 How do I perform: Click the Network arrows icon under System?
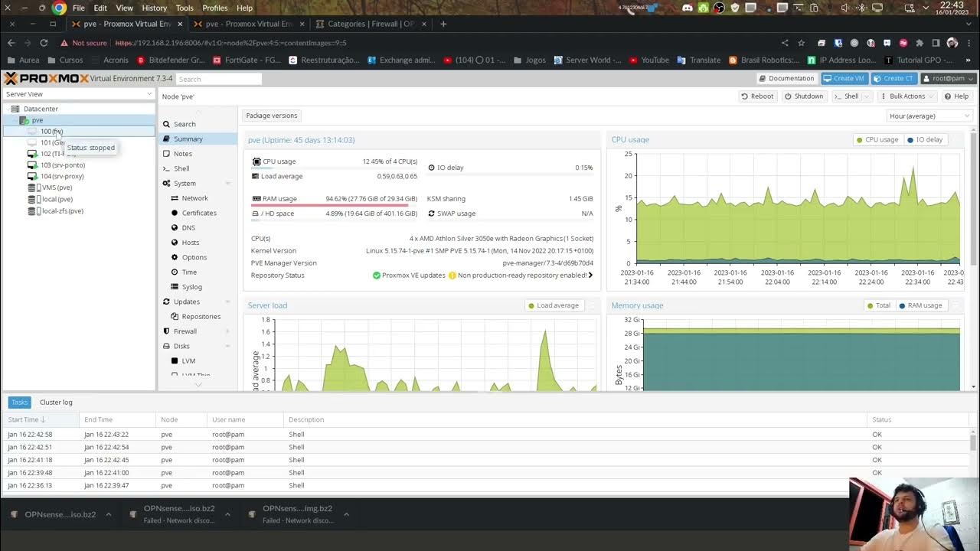pyautogui.click(x=175, y=198)
